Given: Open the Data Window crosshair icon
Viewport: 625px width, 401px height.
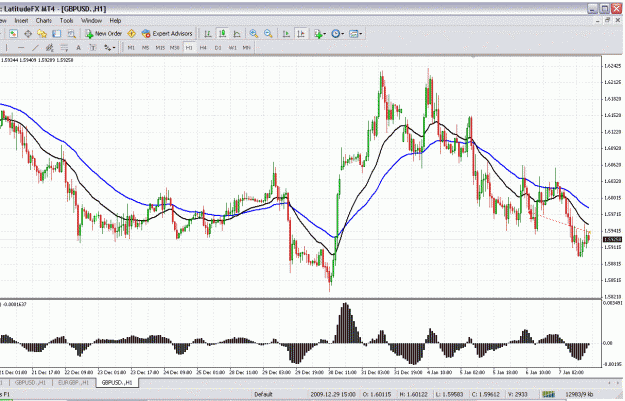Looking at the screenshot, I should pos(28,34).
